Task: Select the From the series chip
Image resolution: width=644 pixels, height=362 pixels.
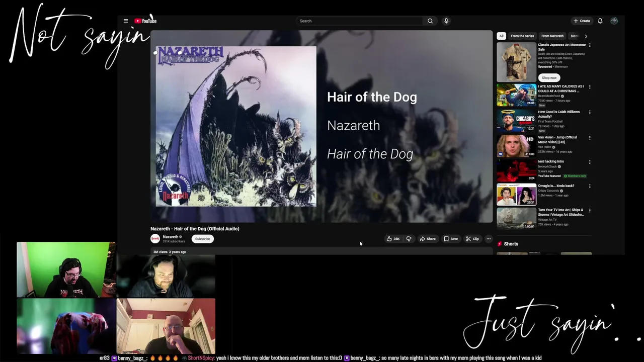Action: tap(522, 36)
